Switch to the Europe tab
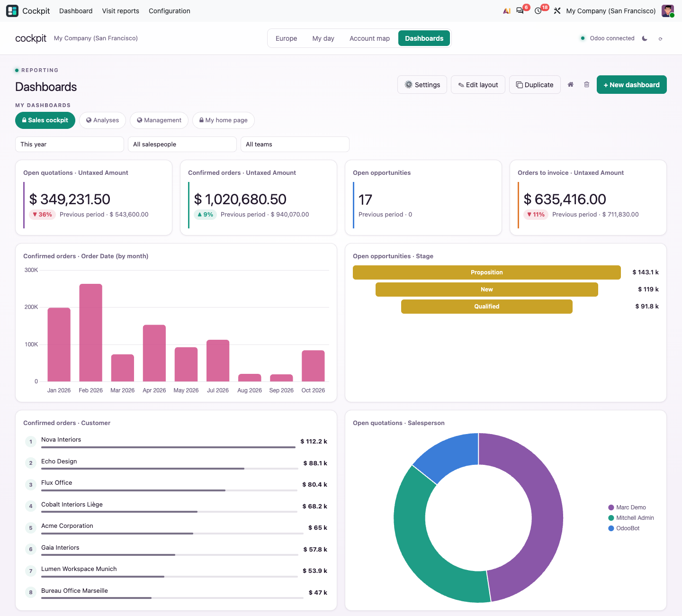The height and width of the screenshot is (616, 682). point(287,38)
